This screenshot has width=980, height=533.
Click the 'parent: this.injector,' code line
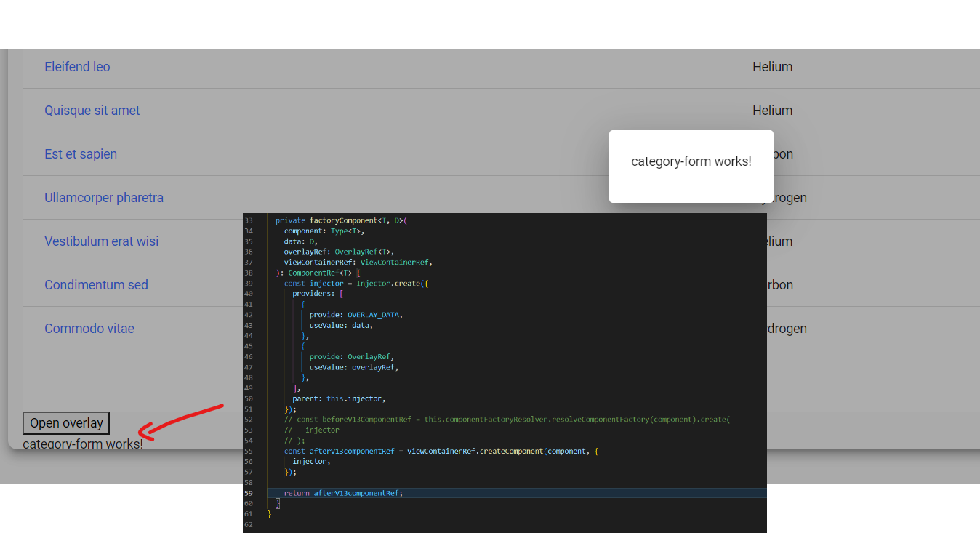click(x=339, y=398)
